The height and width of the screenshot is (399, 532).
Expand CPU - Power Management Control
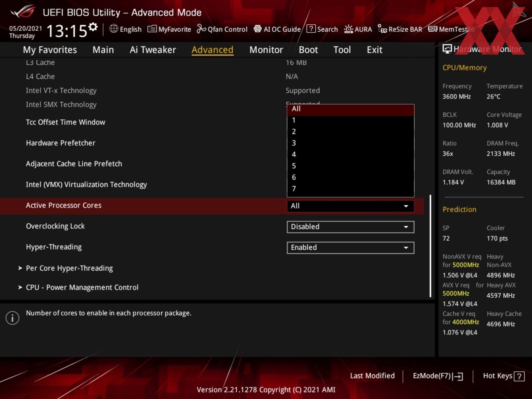pos(82,287)
